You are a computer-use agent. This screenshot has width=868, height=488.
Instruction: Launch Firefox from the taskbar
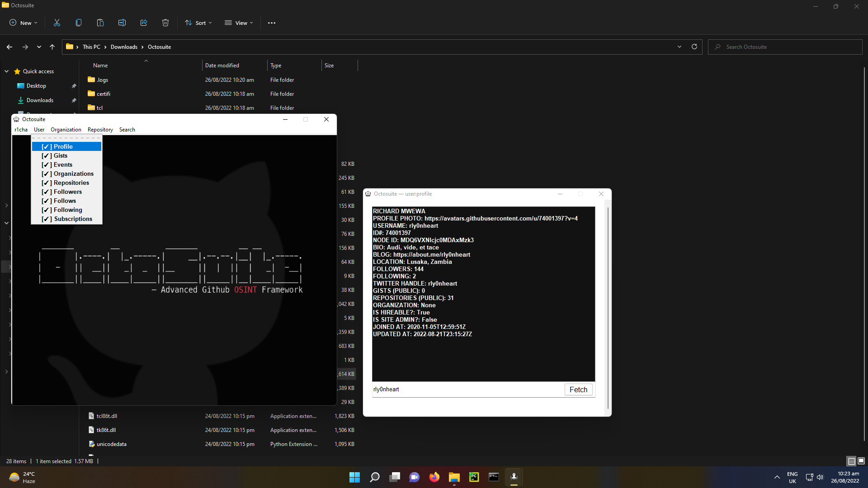tap(434, 477)
